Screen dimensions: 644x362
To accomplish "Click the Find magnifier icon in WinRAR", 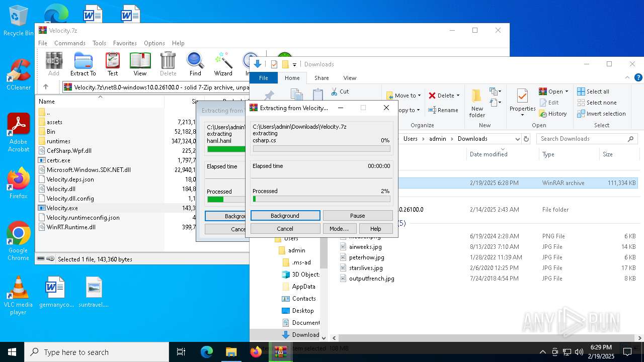I will [195, 64].
